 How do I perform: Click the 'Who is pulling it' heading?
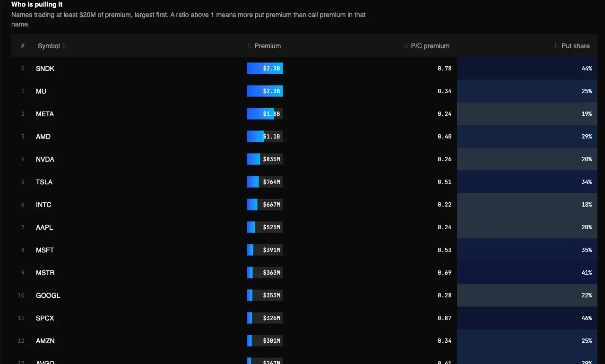coord(37,4)
